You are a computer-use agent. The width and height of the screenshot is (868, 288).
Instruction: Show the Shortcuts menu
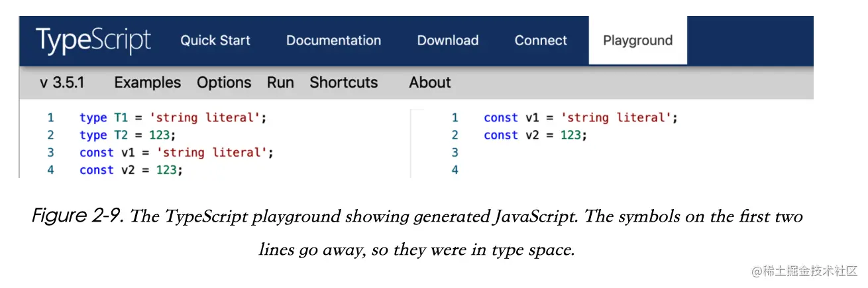(x=344, y=83)
